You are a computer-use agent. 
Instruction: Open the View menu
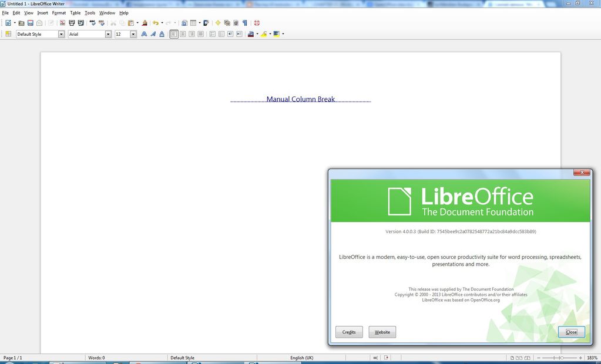[x=29, y=13]
